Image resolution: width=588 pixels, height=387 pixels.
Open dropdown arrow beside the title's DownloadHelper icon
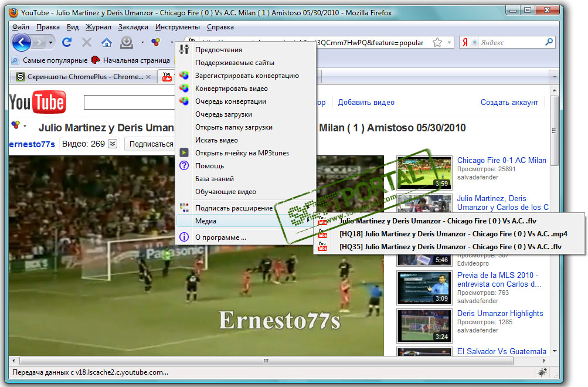[x=25, y=126]
